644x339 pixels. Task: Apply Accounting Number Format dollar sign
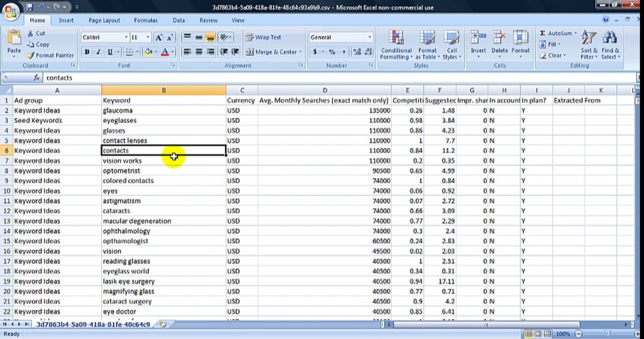click(x=314, y=52)
